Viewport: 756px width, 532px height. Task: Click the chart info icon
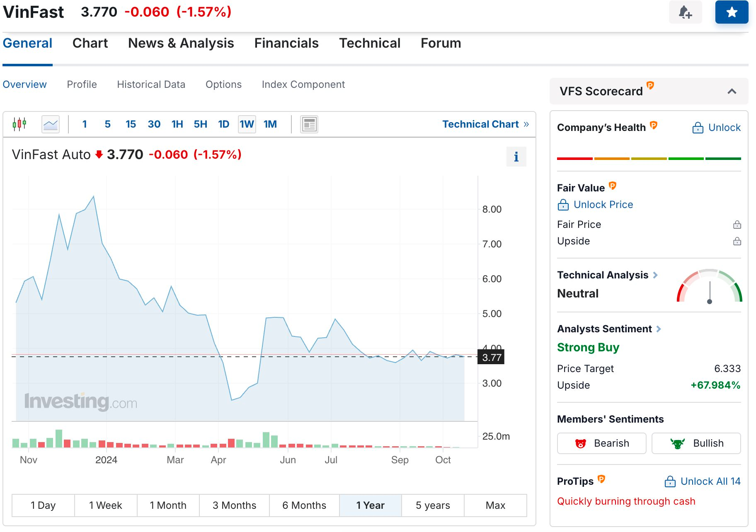[516, 157]
